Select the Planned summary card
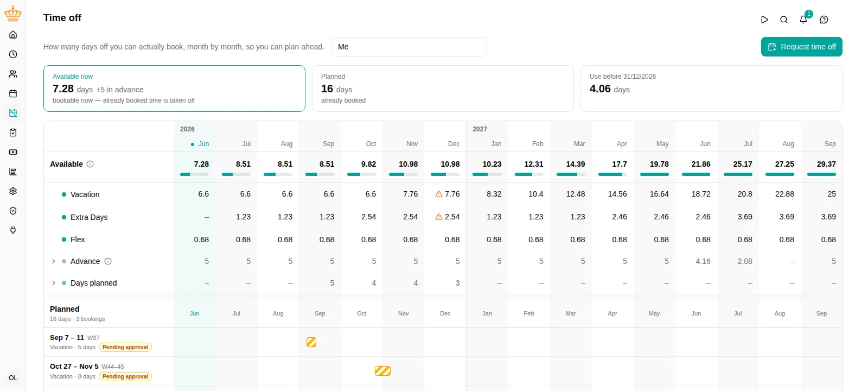 coord(443,89)
